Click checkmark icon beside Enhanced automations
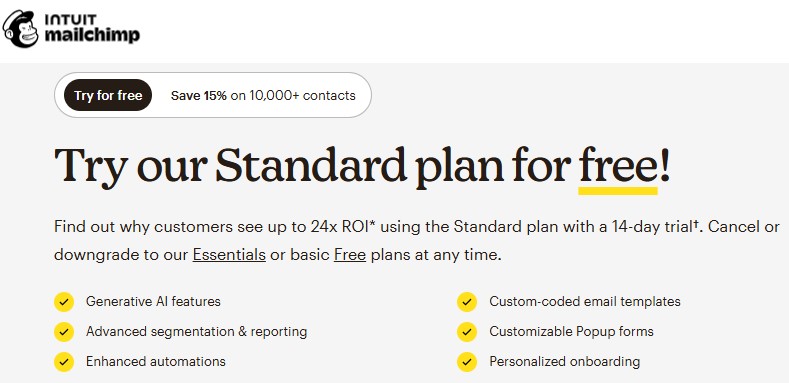The height and width of the screenshot is (383, 789). (64, 362)
